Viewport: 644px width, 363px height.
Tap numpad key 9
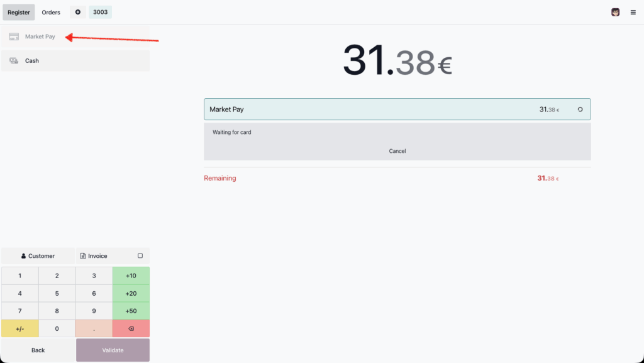(x=94, y=311)
